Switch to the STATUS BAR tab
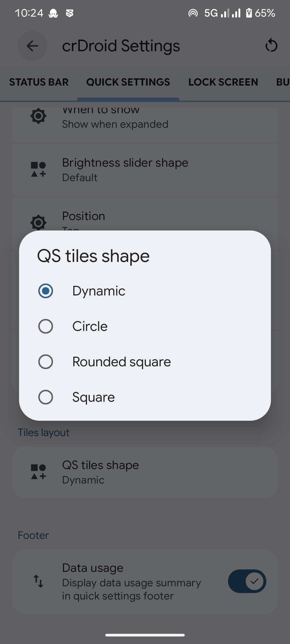The height and width of the screenshot is (644, 290). tap(39, 82)
